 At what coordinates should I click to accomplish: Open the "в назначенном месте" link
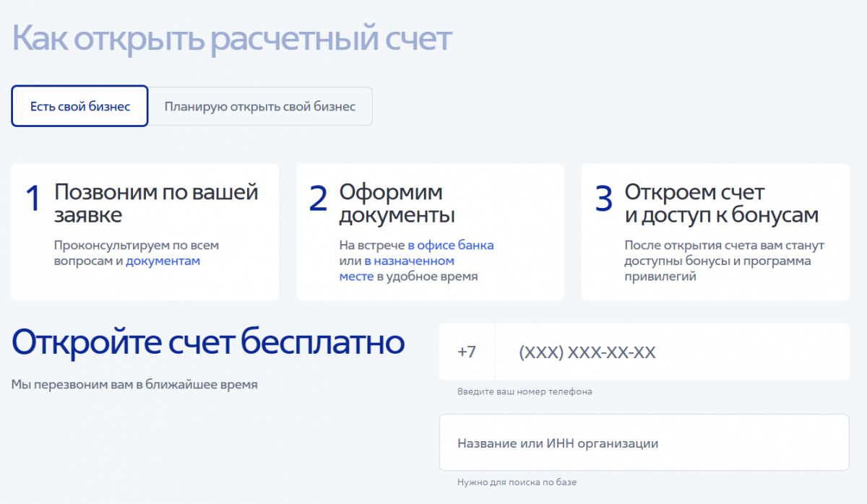tap(397, 268)
